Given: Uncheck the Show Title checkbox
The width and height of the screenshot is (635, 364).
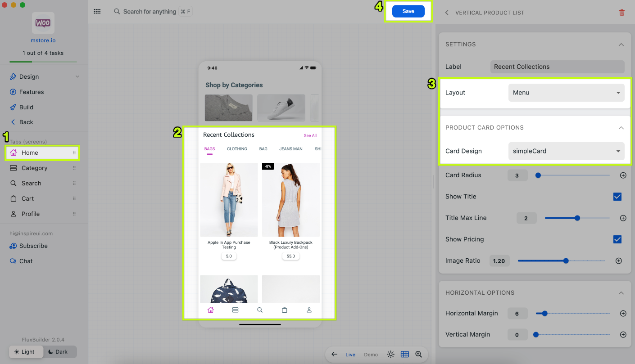Looking at the screenshot, I should click(617, 197).
